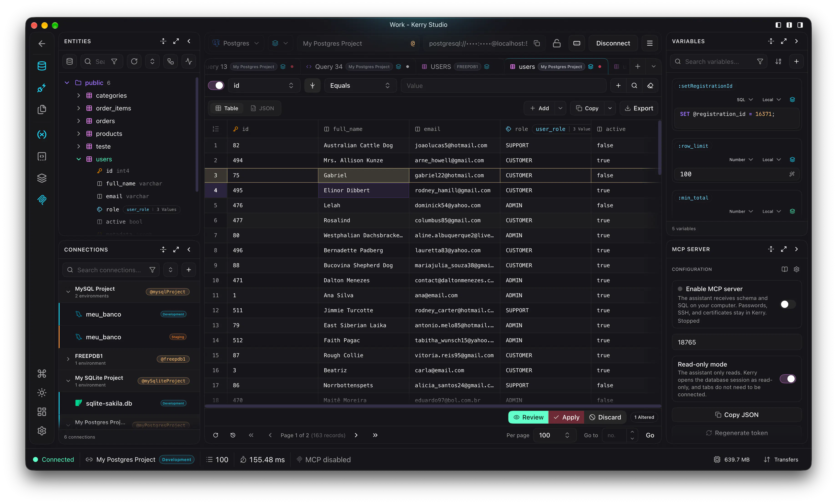Go to the last page of records

click(x=375, y=435)
